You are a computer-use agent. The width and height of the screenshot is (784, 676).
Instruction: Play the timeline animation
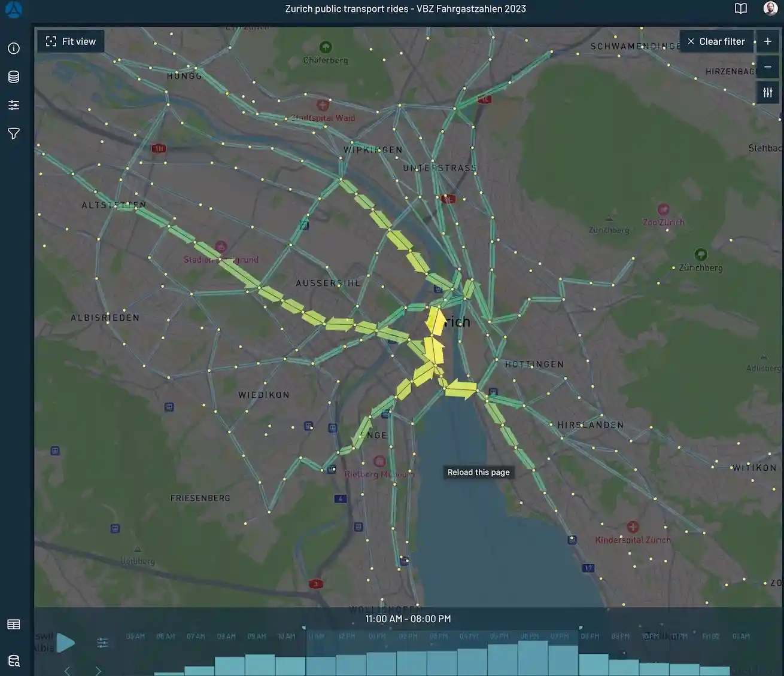click(x=66, y=642)
